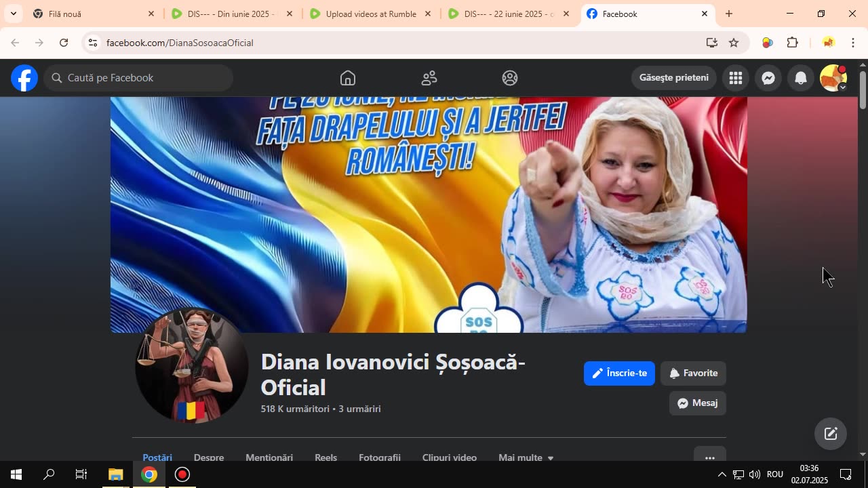Switch to Filă nouă tab

[94, 14]
